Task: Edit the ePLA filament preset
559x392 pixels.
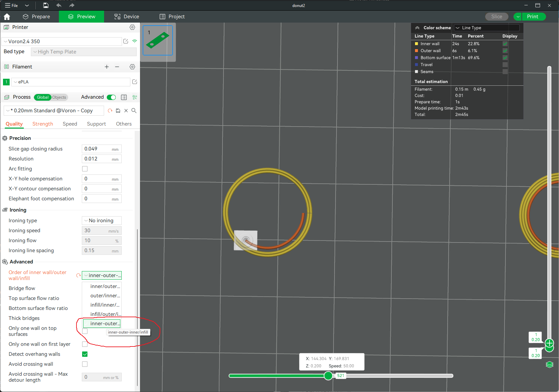Action: pos(135,82)
